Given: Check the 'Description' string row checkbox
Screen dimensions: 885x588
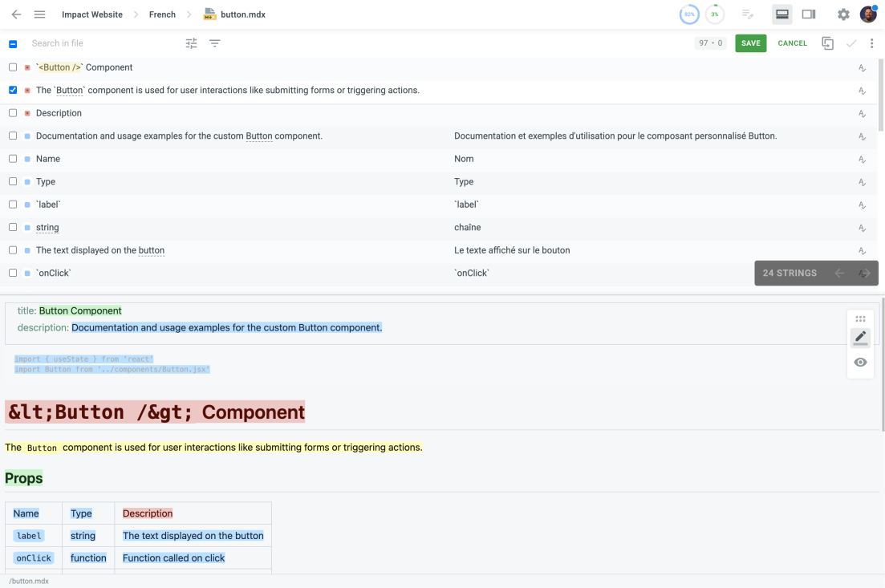Looking at the screenshot, I should click(x=13, y=113).
